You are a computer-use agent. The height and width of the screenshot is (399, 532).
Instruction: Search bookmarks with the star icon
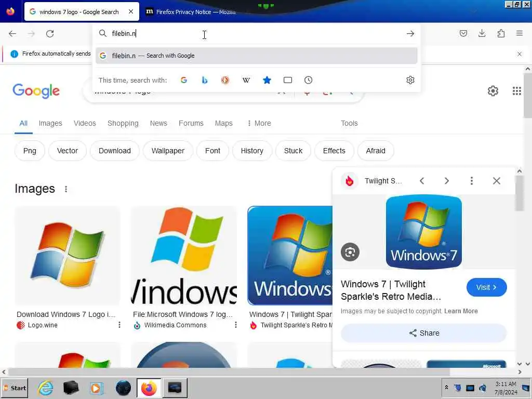(267, 80)
